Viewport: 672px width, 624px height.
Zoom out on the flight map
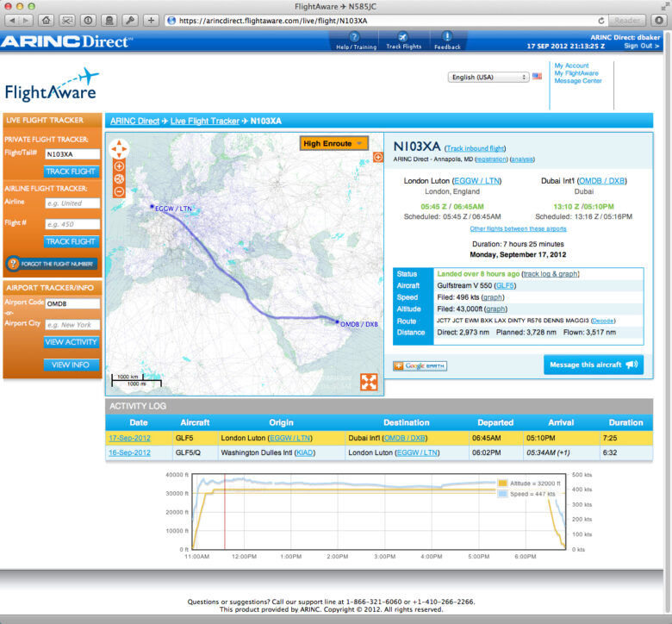(x=119, y=191)
